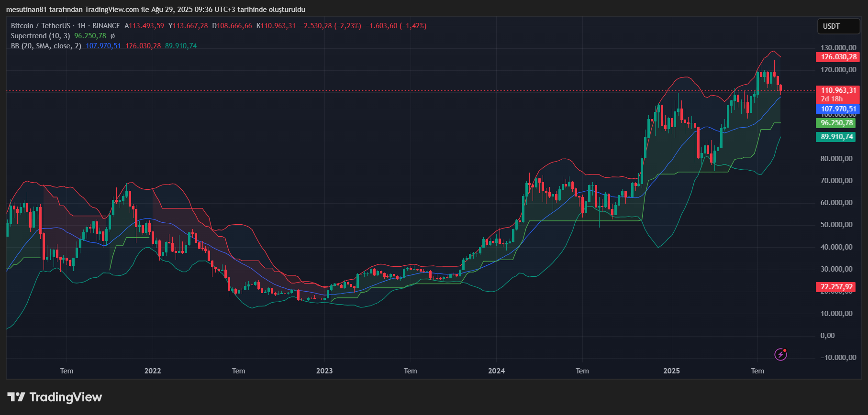
Task: Click the red 126.030,28 upper band label
Action: pyautogui.click(x=838, y=57)
